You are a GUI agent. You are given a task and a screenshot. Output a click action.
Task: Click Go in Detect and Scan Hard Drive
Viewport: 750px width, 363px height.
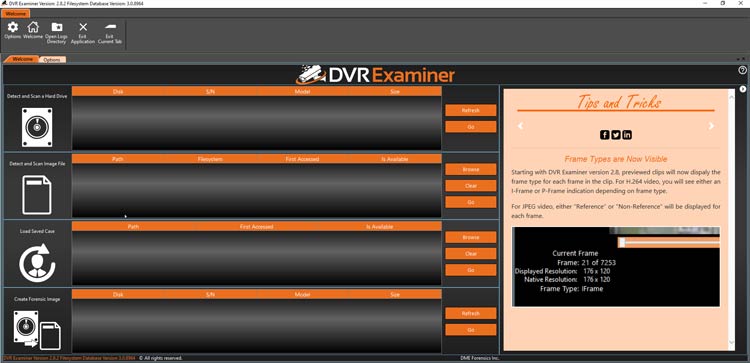(471, 127)
